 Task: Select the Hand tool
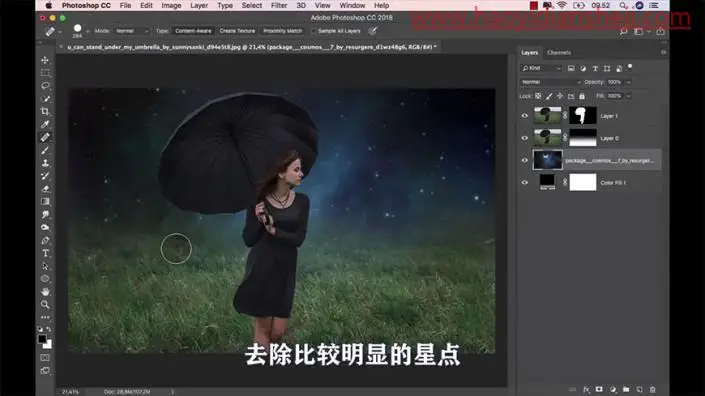[x=45, y=292]
